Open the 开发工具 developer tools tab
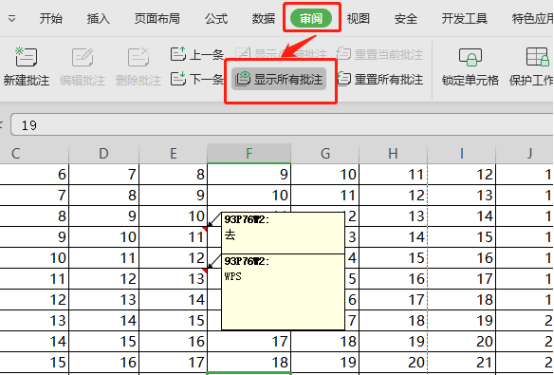This screenshot has width=554, height=375. tap(464, 18)
